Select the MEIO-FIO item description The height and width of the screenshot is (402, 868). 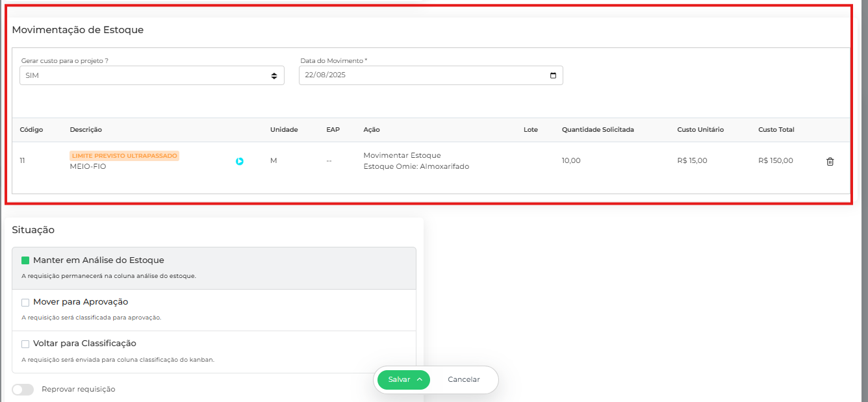pos(88,167)
